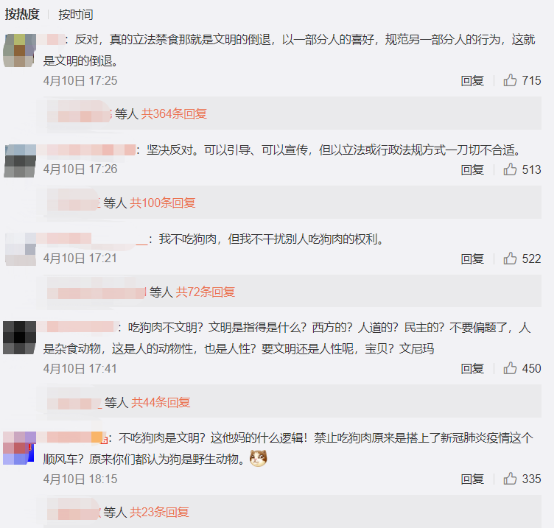Reply to the 4月10日 18:15 comment

(x=472, y=479)
